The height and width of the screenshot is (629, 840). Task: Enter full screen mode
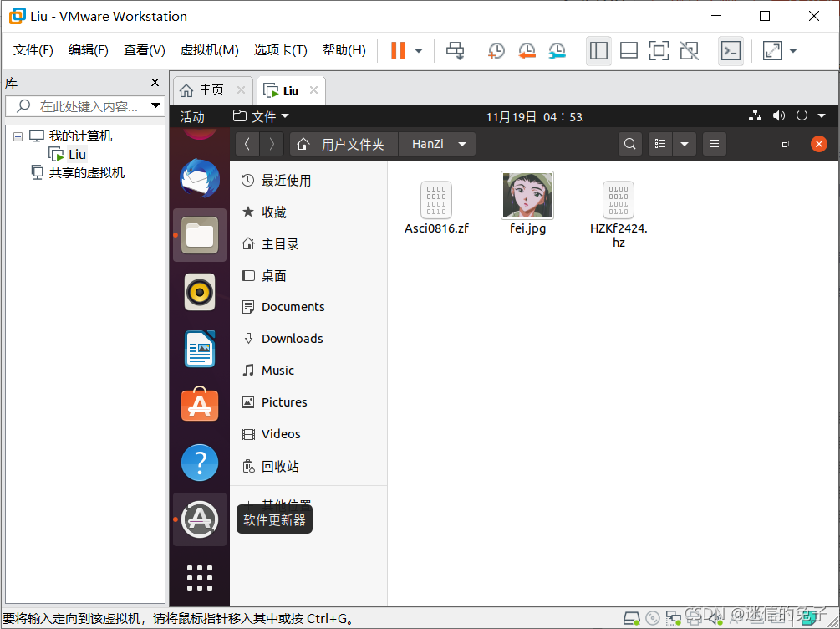pos(659,51)
